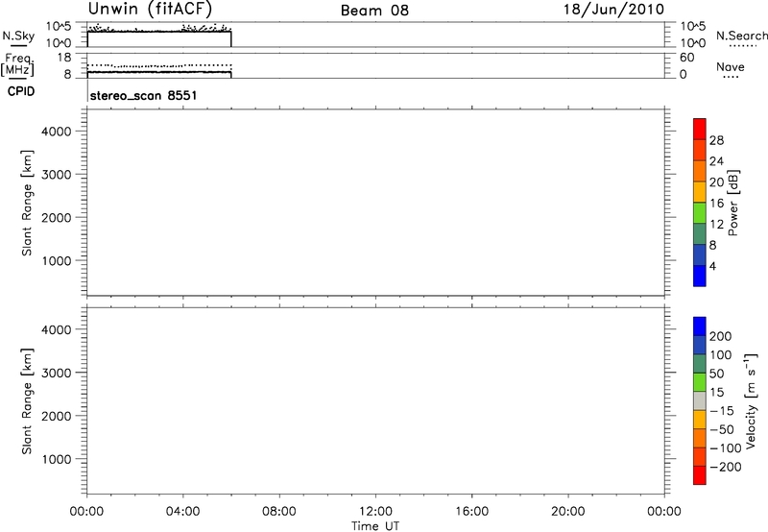Click the '20:00' time axis label
768x532 pixels.
[x=568, y=512]
